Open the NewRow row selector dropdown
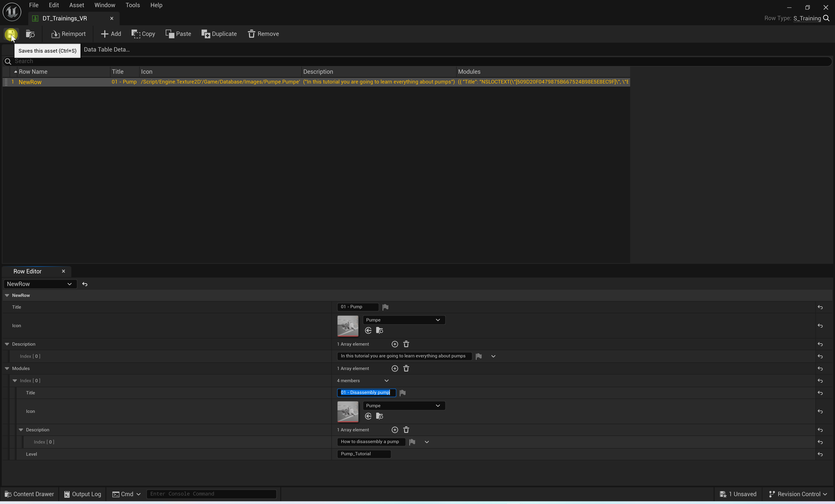The height and width of the screenshot is (504, 835). click(x=40, y=284)
